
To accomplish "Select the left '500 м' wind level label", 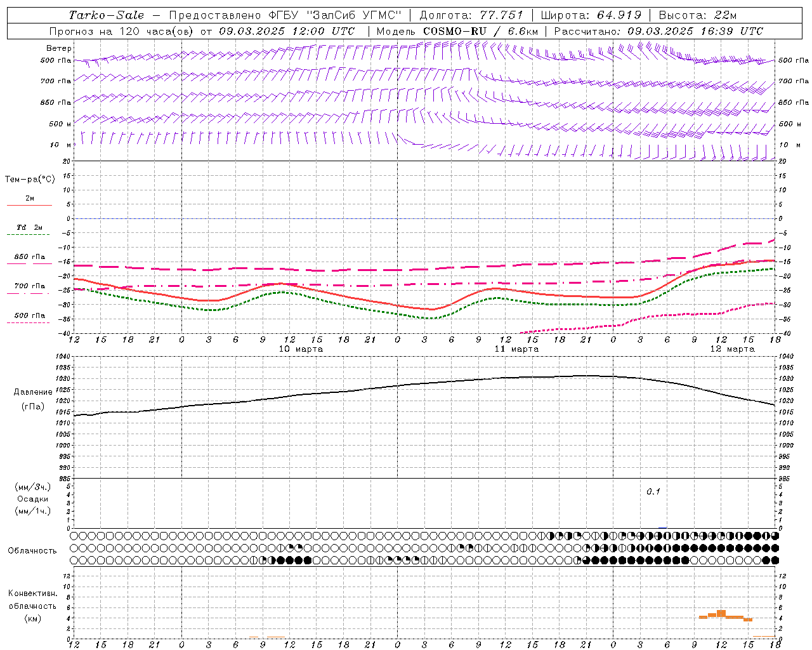I will 60,124.
